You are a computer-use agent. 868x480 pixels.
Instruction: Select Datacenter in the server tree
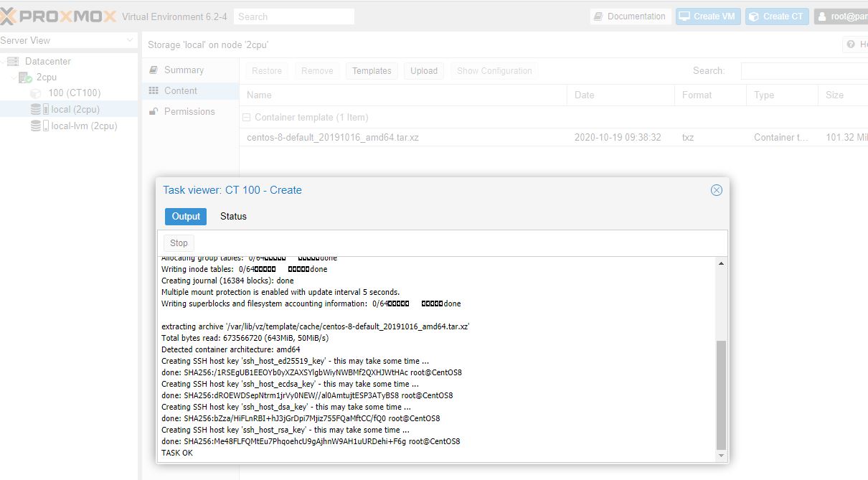47,62
